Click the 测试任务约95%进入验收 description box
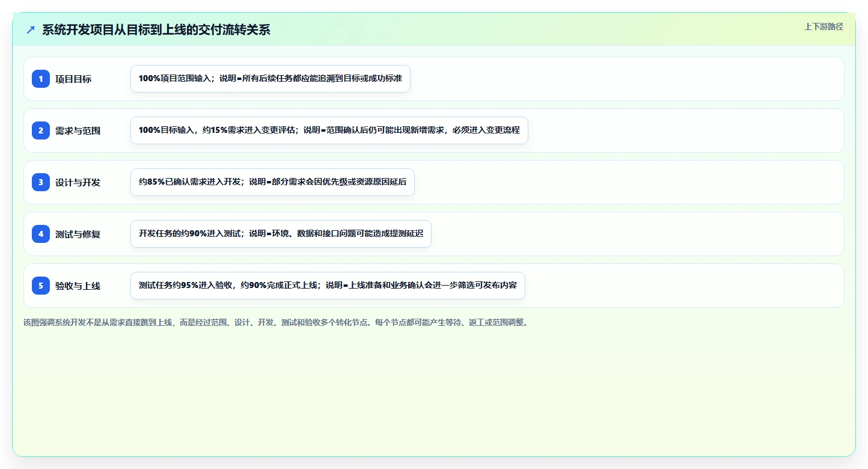The width and height of the screenshot is (868, 469). pos(328,286)
